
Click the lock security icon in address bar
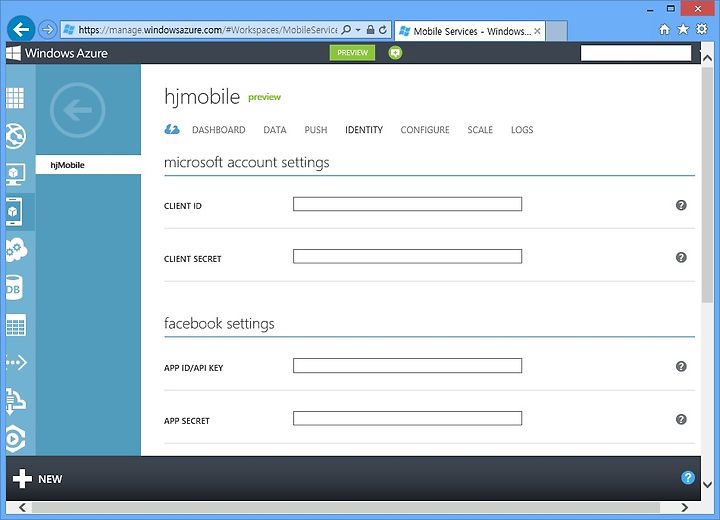[x=370, y=30]
